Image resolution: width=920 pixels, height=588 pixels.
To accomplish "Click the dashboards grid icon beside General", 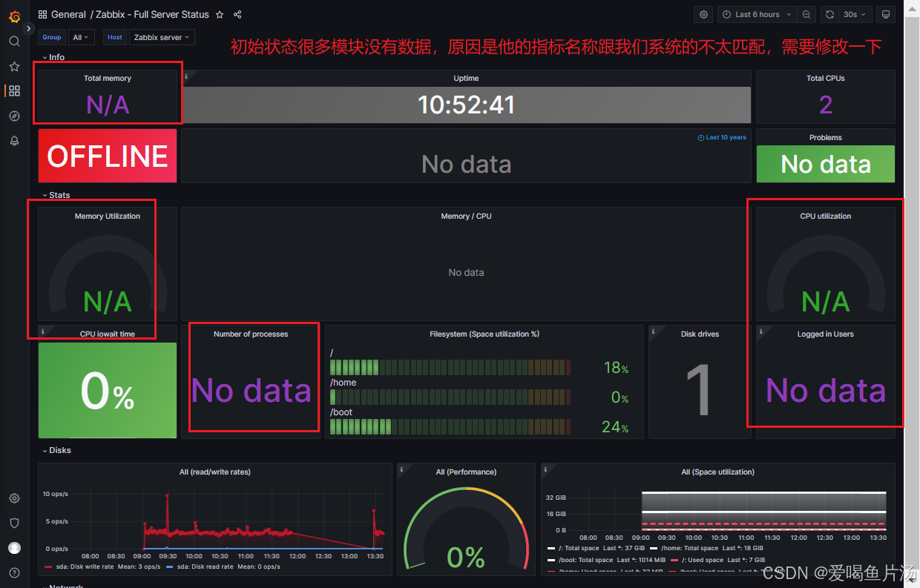I will click(x=42, y=14).
